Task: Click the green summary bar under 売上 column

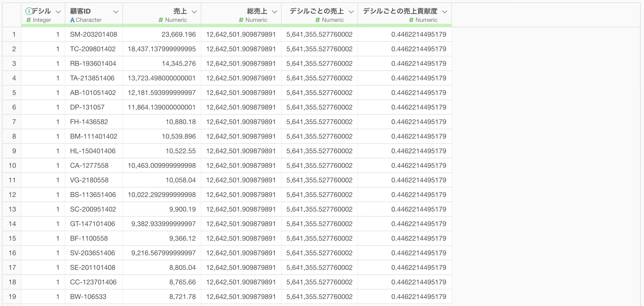Action: [162, 25]
